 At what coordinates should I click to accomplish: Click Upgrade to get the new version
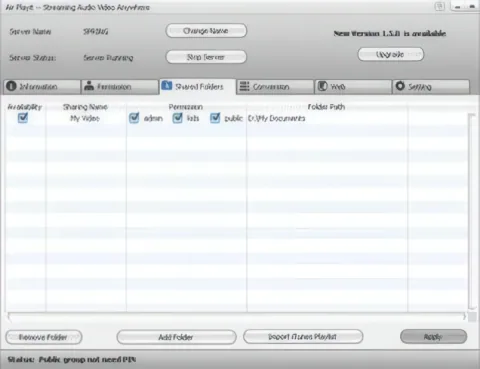391,54
